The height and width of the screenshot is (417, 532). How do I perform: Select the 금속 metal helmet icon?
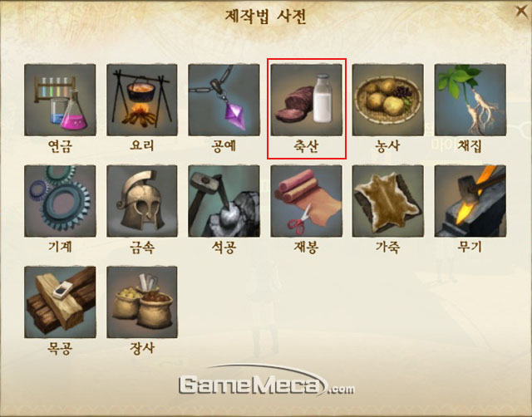click(142, 201)
